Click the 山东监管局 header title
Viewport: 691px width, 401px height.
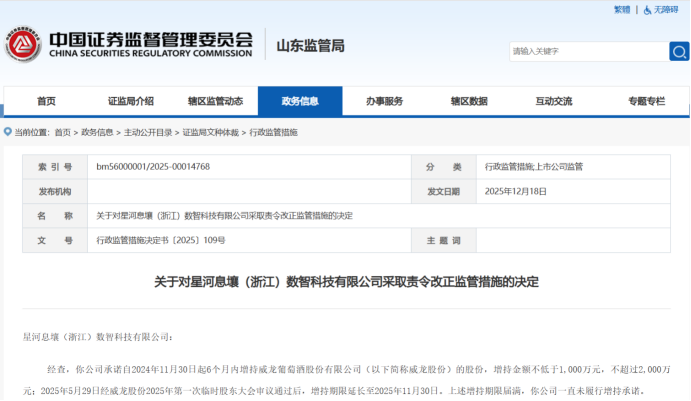click(309, 46)
